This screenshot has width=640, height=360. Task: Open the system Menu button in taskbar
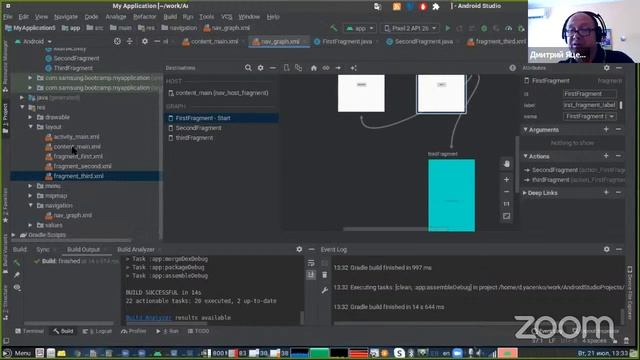[17, 353]
